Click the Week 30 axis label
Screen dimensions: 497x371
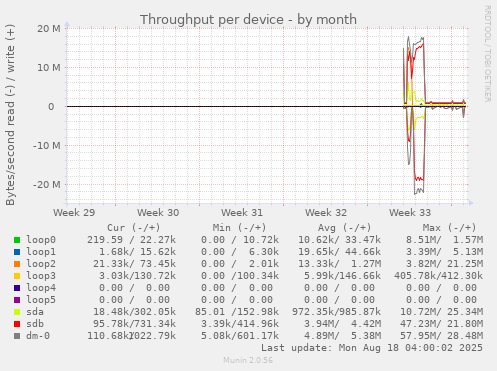click(x=158, y=213)
